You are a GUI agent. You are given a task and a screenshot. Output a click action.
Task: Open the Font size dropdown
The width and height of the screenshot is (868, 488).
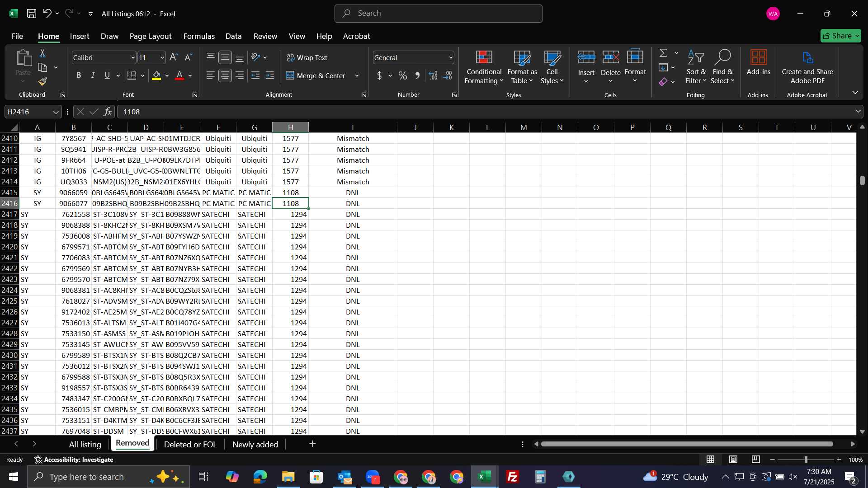point(162,57)
